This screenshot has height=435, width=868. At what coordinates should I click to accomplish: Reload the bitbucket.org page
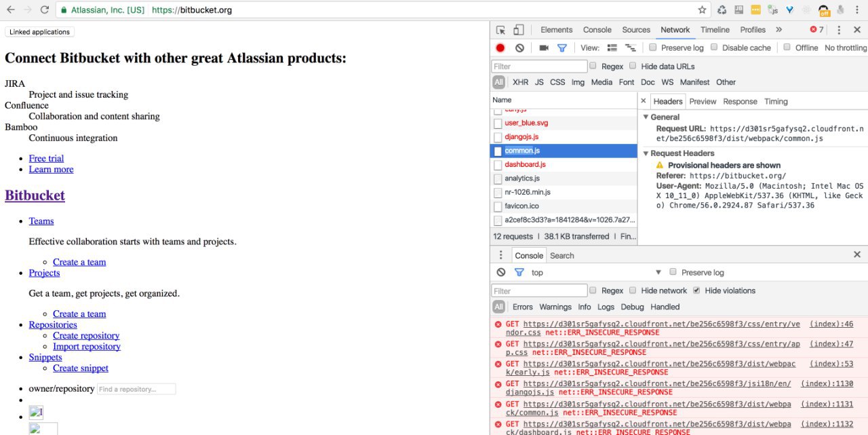(45, 10)
